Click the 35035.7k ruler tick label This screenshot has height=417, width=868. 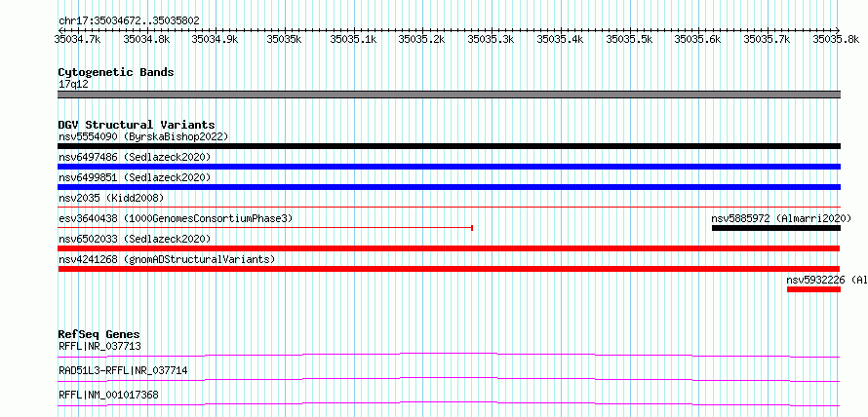(x=767, y=39)
